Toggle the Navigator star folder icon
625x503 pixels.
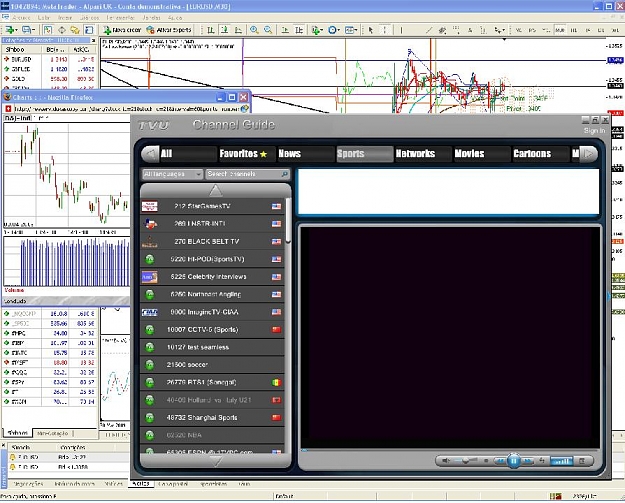tap(75, 30)
